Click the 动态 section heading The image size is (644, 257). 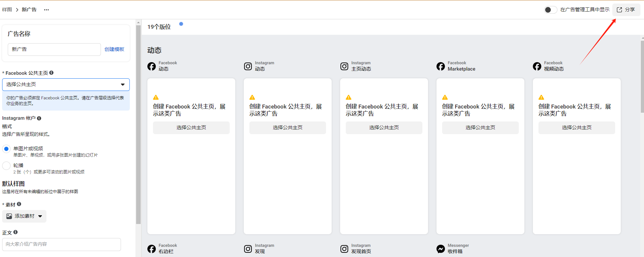click(154, 50)
